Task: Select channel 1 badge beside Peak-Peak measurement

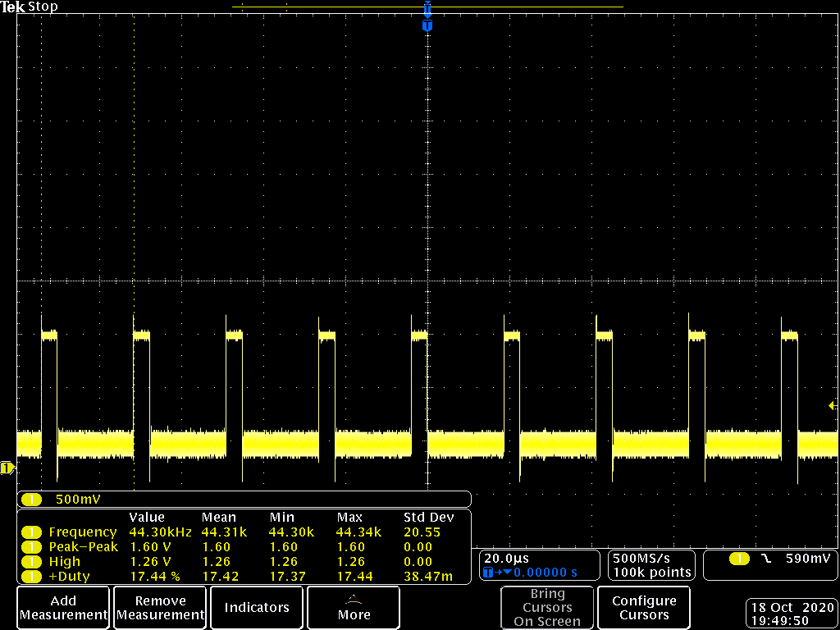Action: pyautogui.click(x=31, y=547)
